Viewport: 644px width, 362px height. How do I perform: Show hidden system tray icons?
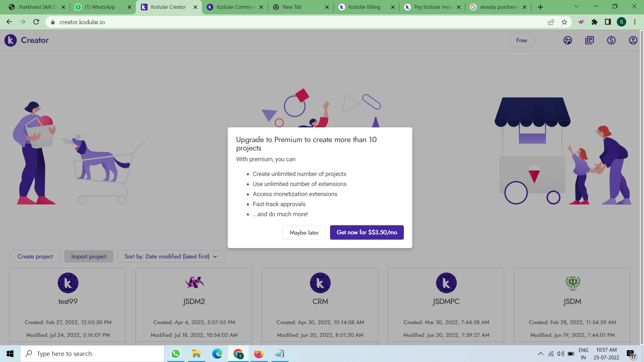(540, 354)
